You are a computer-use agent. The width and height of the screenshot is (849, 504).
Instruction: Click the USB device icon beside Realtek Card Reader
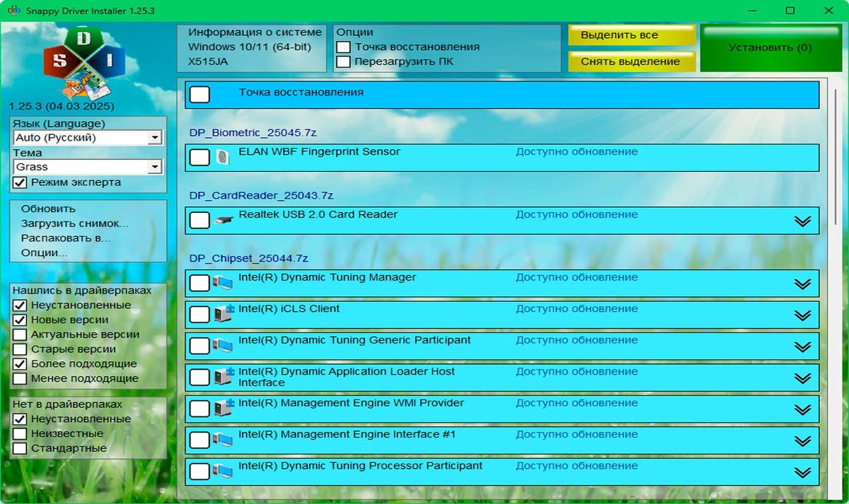pos(223,221)
